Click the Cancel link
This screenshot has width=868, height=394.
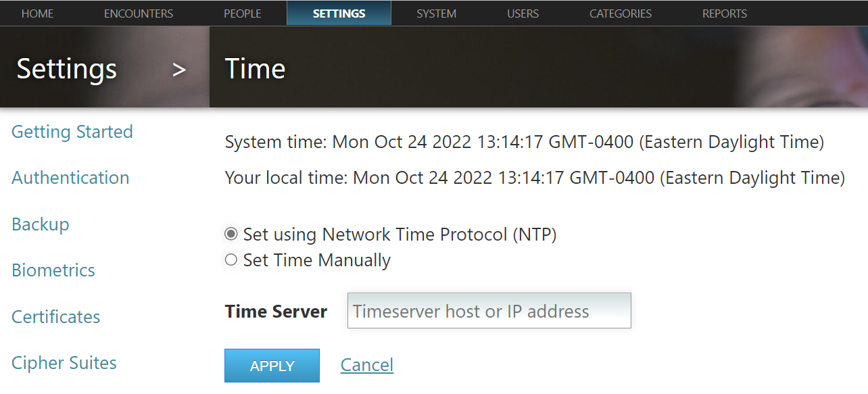[367, 365]
